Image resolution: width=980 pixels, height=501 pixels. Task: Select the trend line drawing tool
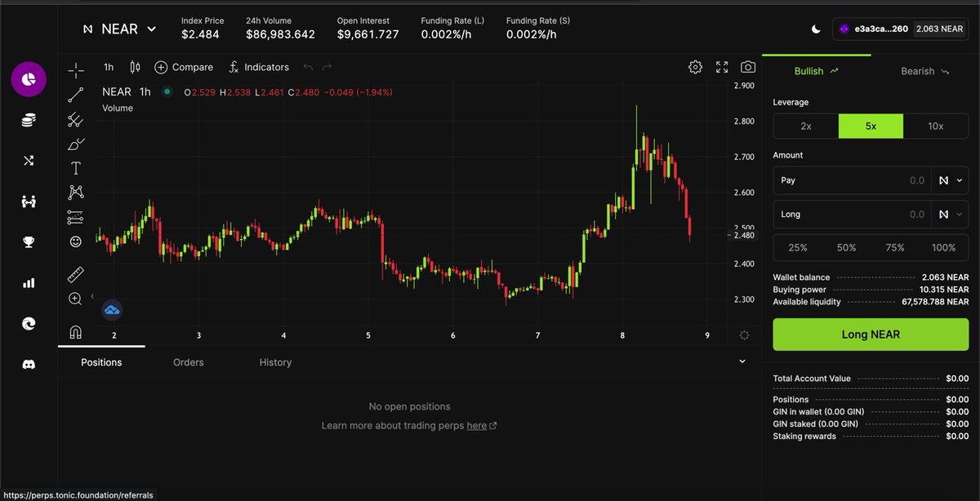[75, 95]
